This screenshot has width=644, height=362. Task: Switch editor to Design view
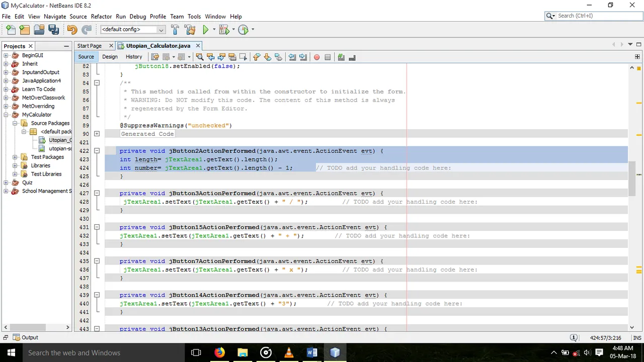pyautogui.click(x=110, y=57)
